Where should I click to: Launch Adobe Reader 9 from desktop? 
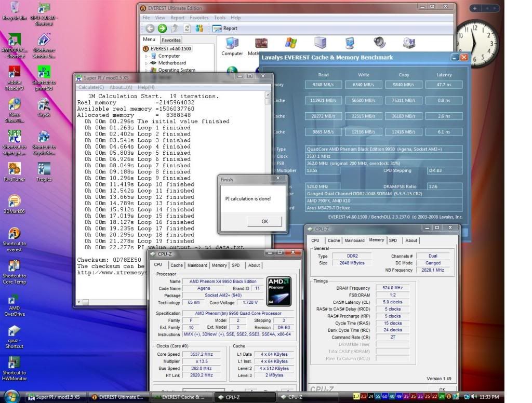(14, 78)
